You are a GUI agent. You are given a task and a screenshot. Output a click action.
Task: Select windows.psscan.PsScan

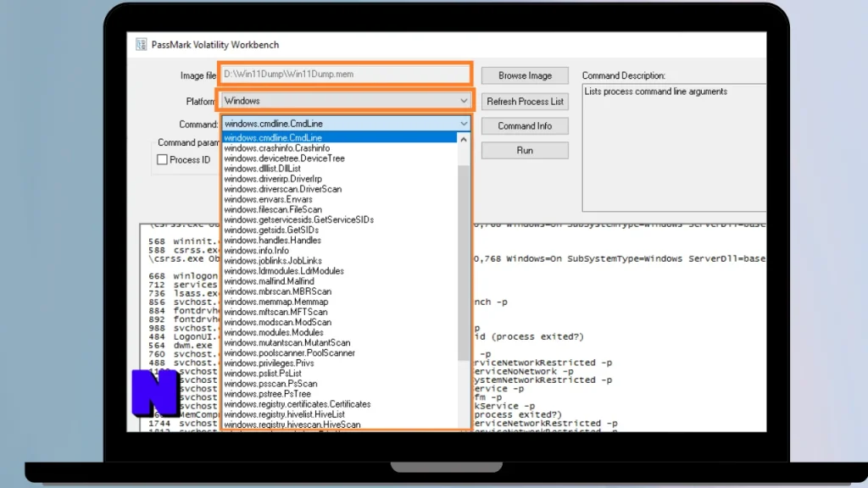pyautogui.click(x=340, y=384)
